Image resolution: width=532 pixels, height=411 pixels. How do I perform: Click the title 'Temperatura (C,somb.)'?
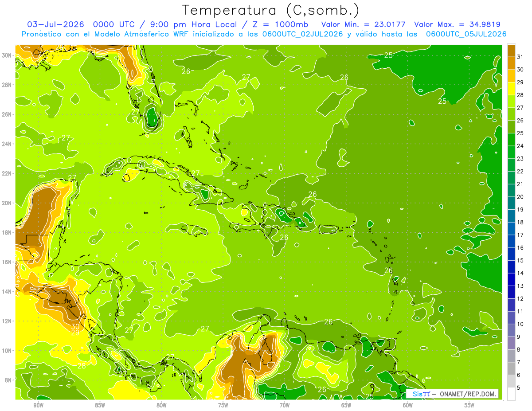271,10
